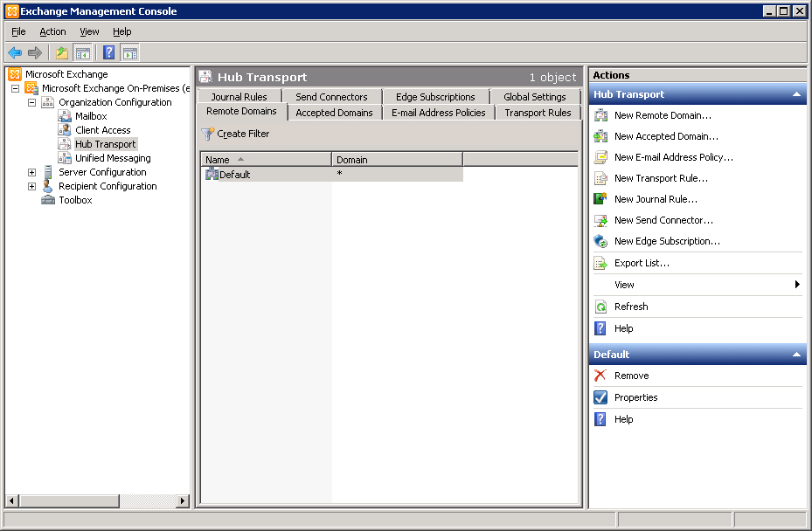Open the File menu
This screenshot has height=531, width=812.
[18, 31]
